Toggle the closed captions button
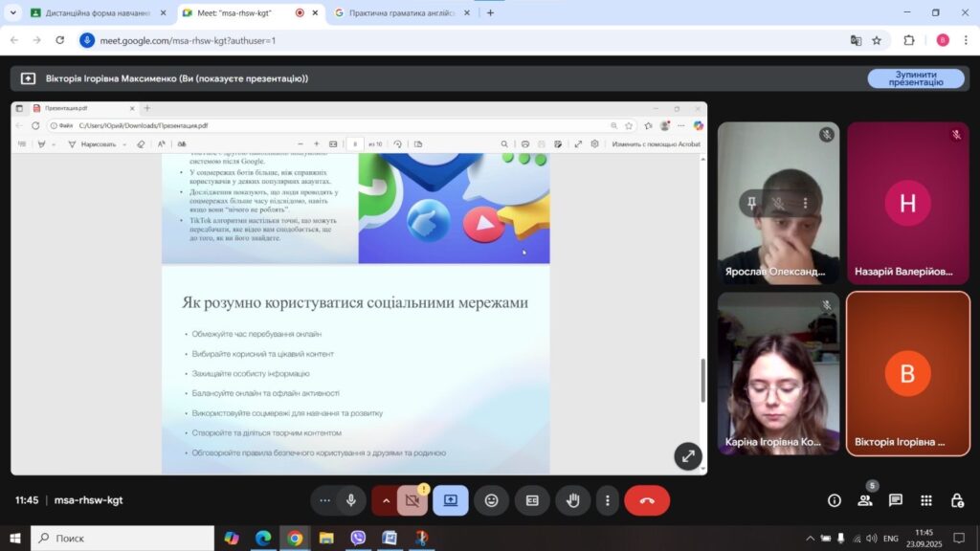The width and height of the screenshot is (980, 551). pos(532,500)
